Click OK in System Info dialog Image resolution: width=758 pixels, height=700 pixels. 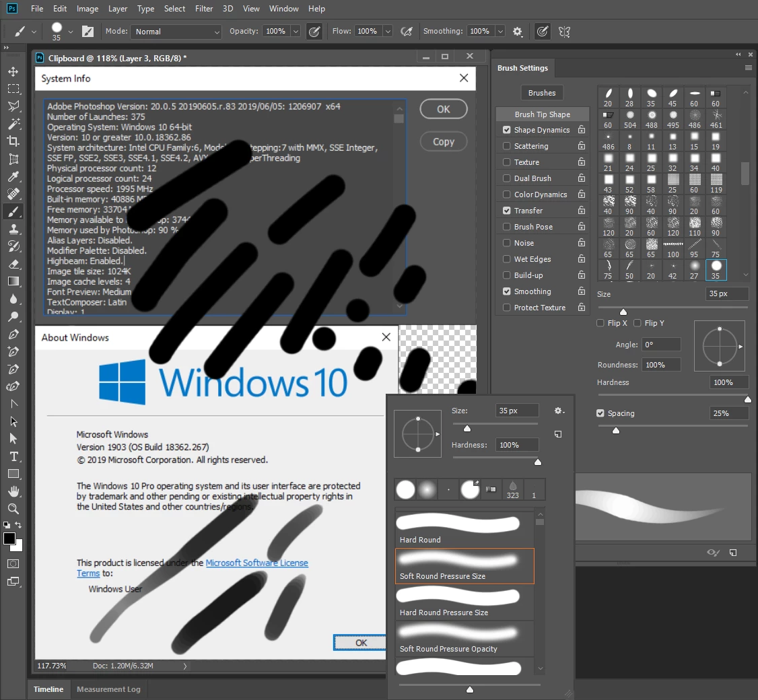click(x=444, y=109)
